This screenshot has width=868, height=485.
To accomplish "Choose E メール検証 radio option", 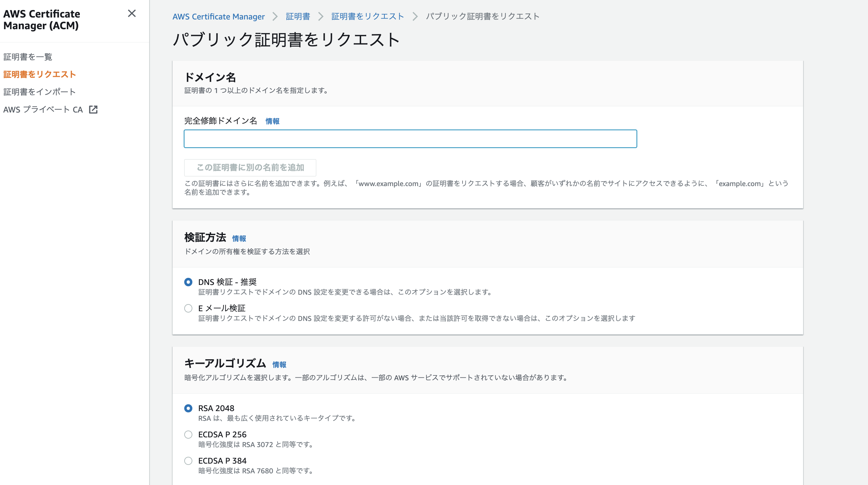I will tap(188, 308).
